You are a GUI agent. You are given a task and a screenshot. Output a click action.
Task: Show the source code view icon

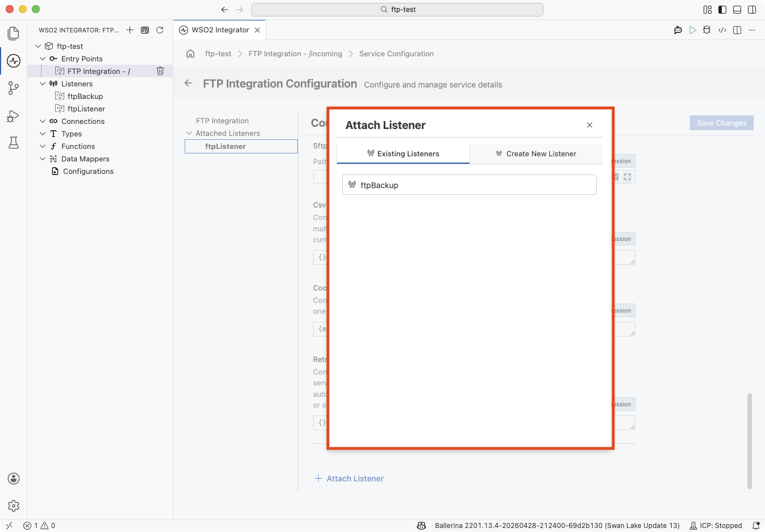(722, 30)
